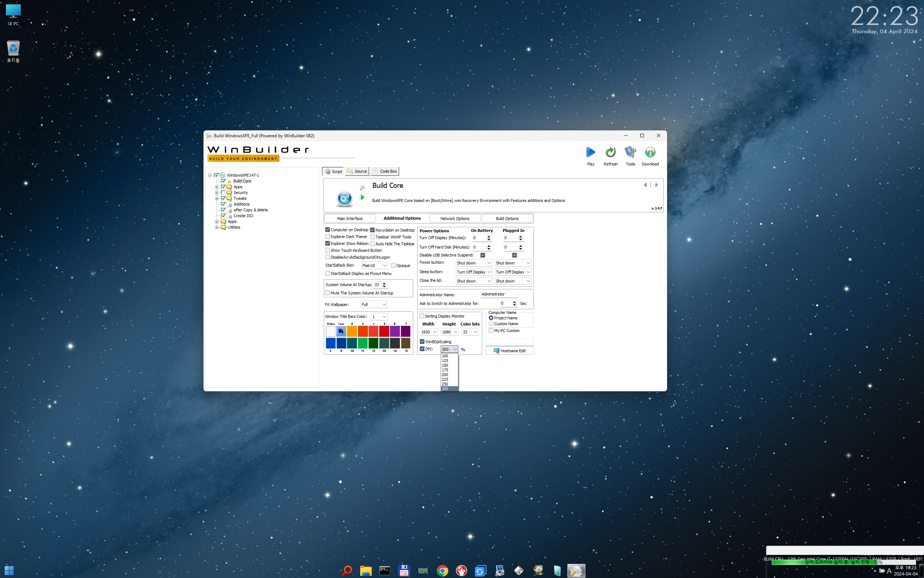Launch Google Chrome from the taskbar

coord(442,571)
